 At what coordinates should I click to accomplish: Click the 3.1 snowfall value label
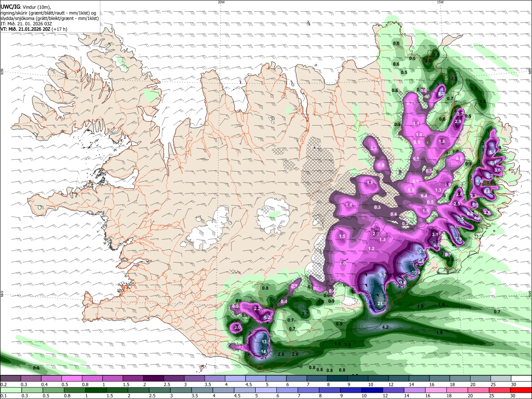tap(435, 235)
